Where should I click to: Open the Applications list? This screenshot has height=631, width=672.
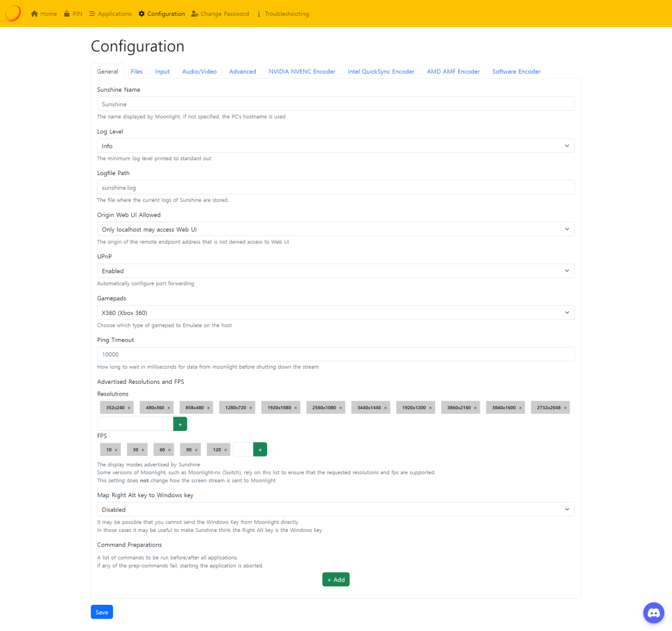click(110, 14)
